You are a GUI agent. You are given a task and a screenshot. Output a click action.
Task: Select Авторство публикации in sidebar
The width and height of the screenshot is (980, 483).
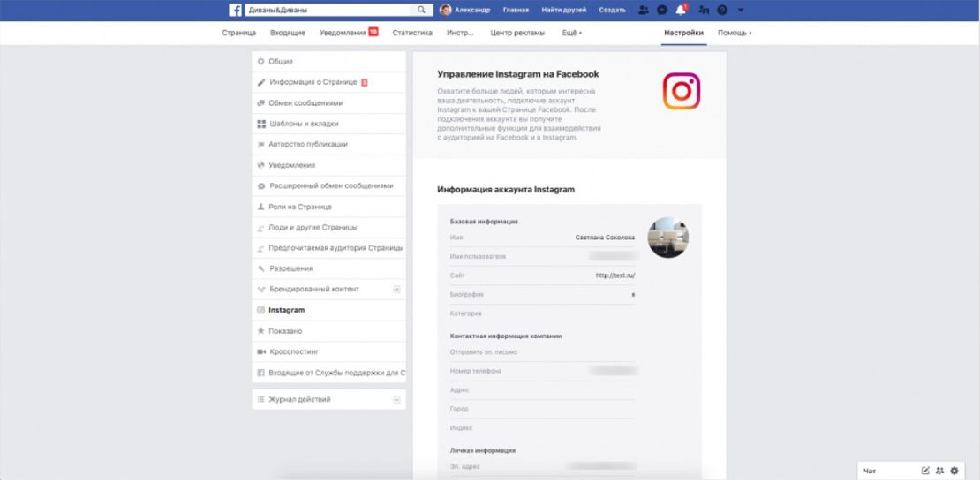(328, 144)
